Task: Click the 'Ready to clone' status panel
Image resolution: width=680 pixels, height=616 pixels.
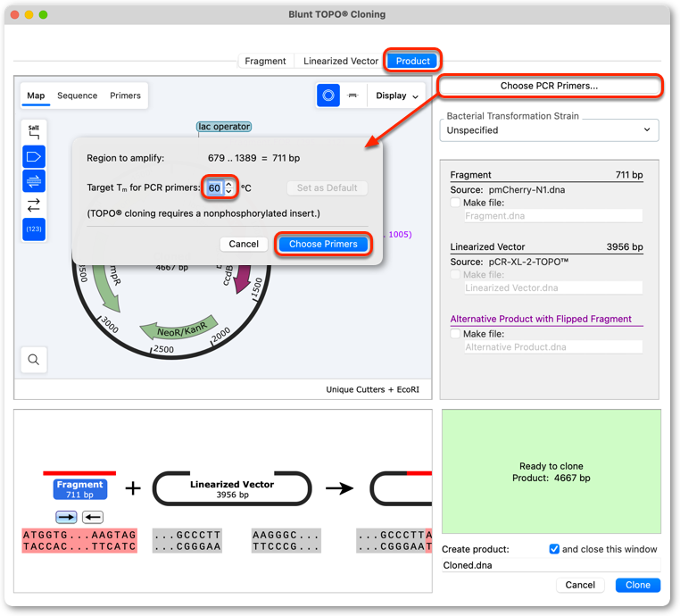Action: 551,471
